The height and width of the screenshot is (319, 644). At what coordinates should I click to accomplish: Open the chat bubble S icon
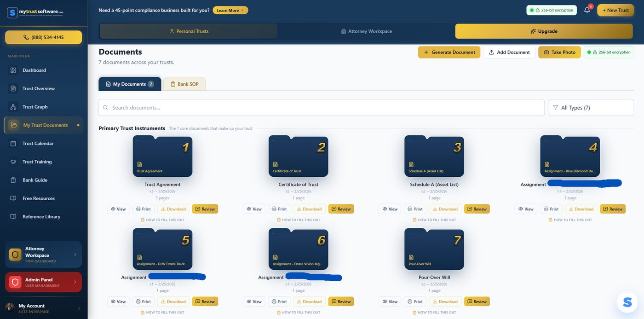627,302
